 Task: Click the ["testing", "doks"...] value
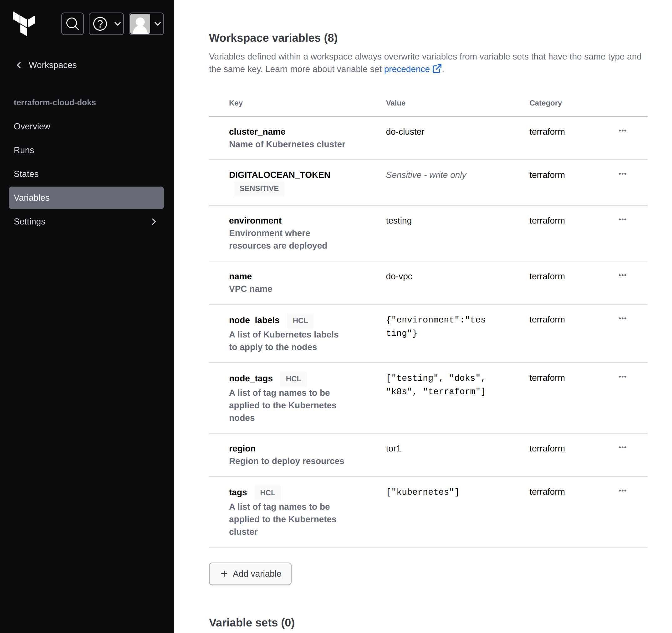[x=436, y=385]
